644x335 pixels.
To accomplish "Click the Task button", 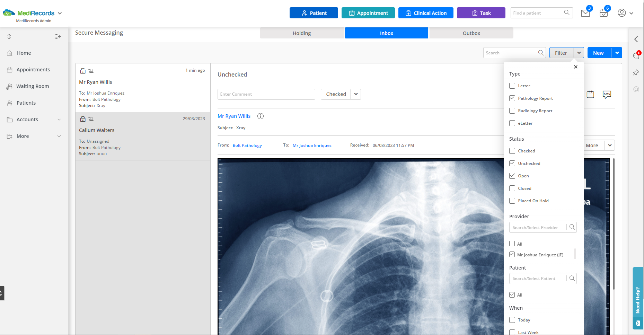I will tap(481, 13).
